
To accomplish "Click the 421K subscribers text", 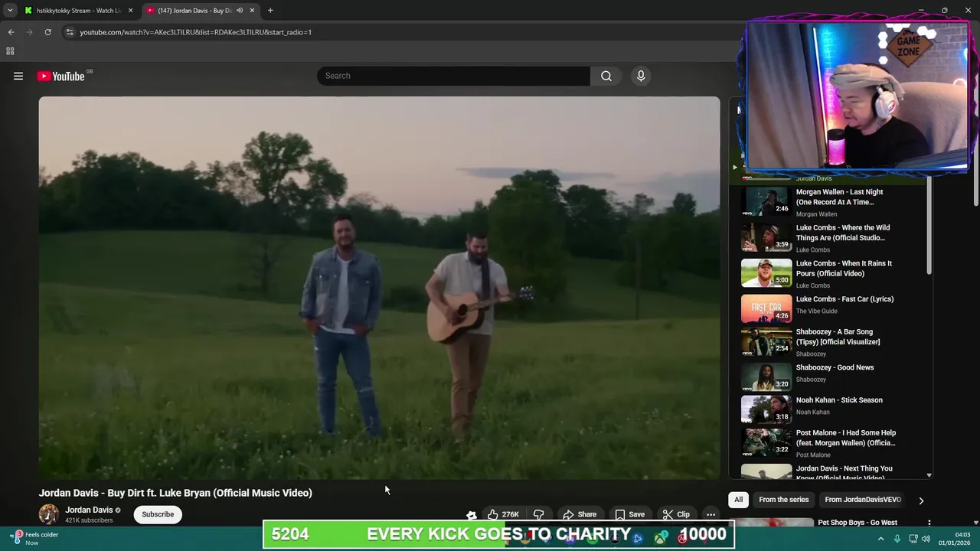I will [89, 520].
